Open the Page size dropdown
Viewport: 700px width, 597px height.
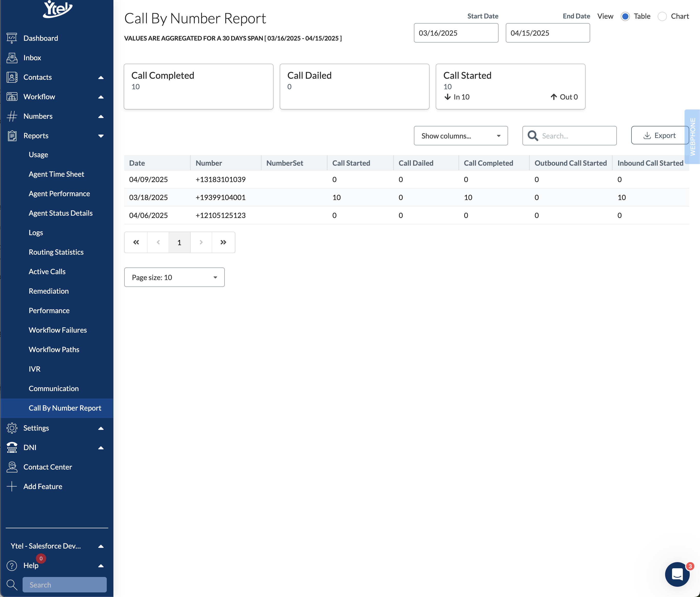click(174, 277)
